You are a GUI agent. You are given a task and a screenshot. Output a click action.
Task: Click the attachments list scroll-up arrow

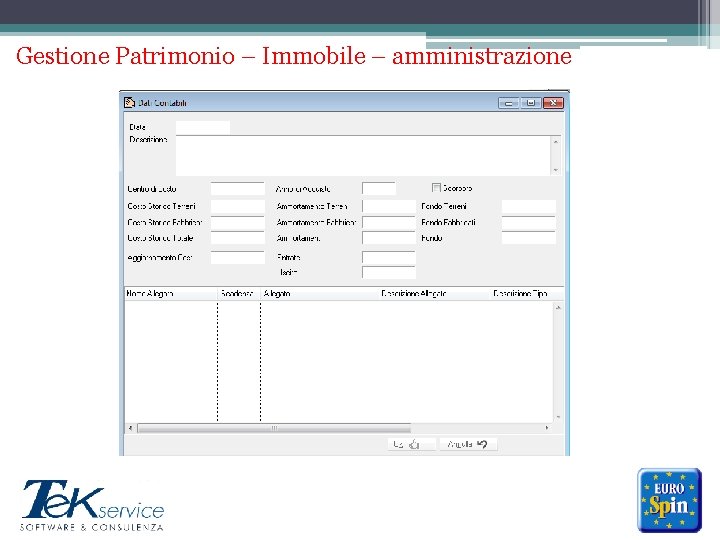point(558,307)
